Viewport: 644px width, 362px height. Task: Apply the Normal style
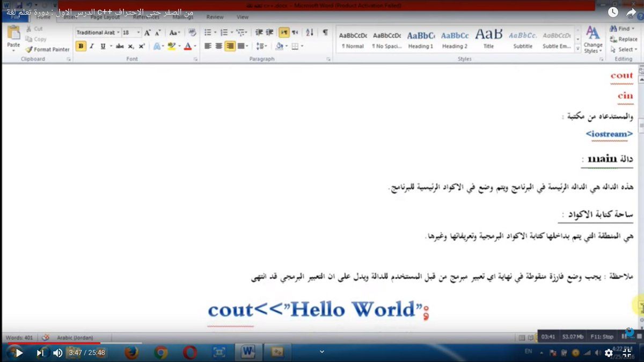pyautogui.click(x=353, y=40)
